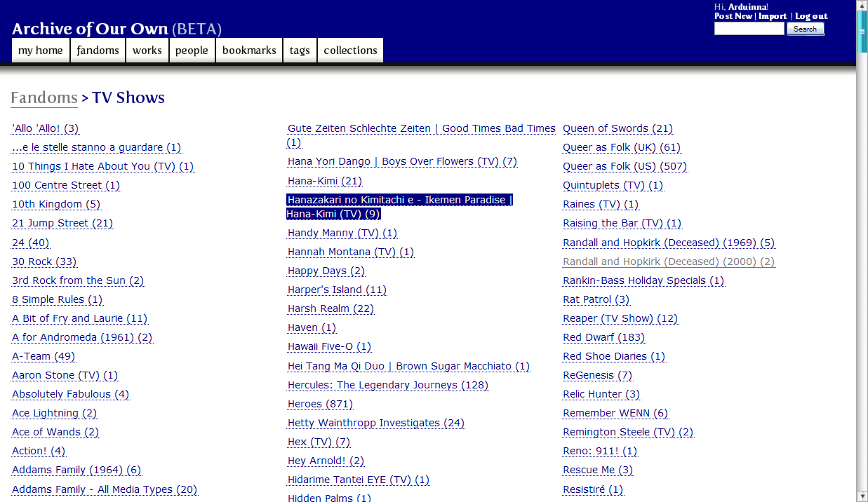Open the A-Team (49) fandom
This screenshot has height=502, width=868.
tap(44, 356)
